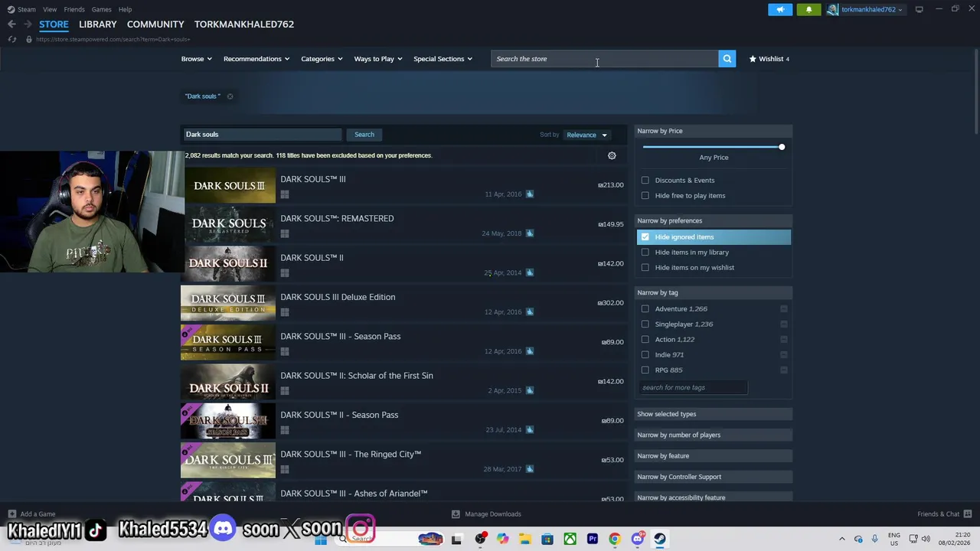The width and height of the screenshot is (980, 551).
Task: Open the Special Sections dropdown
Action: point(443,59)
